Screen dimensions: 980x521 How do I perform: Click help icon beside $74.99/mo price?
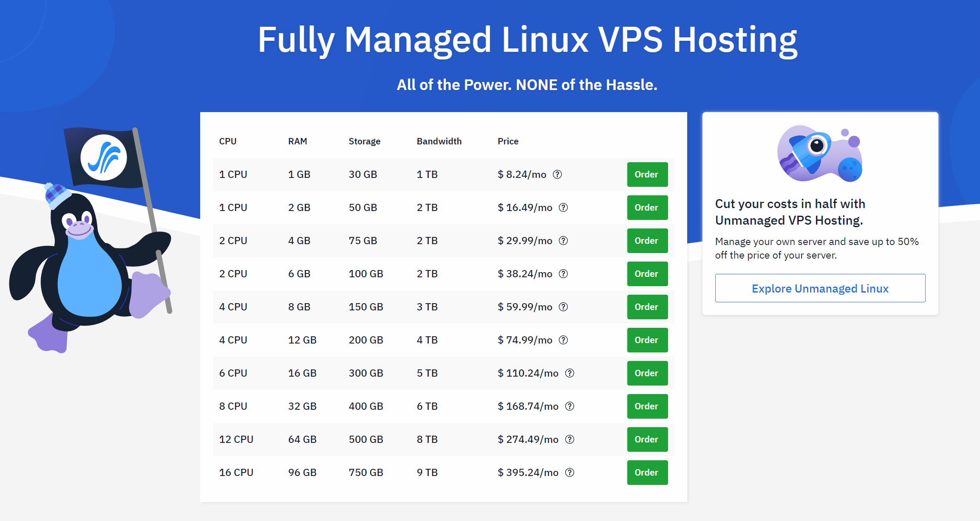(x=563, y=340)
